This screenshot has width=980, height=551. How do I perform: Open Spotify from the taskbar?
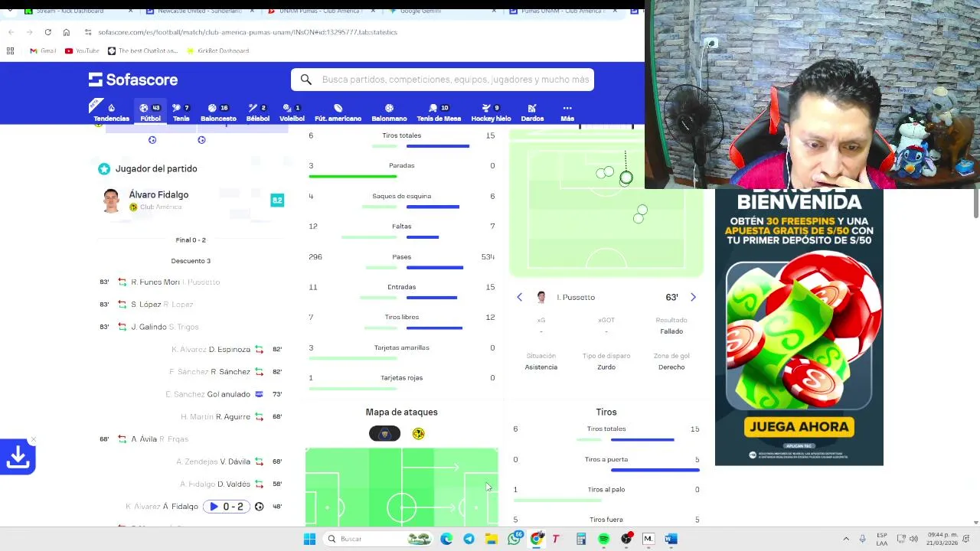pyautogui.click(x=604, y=539)
